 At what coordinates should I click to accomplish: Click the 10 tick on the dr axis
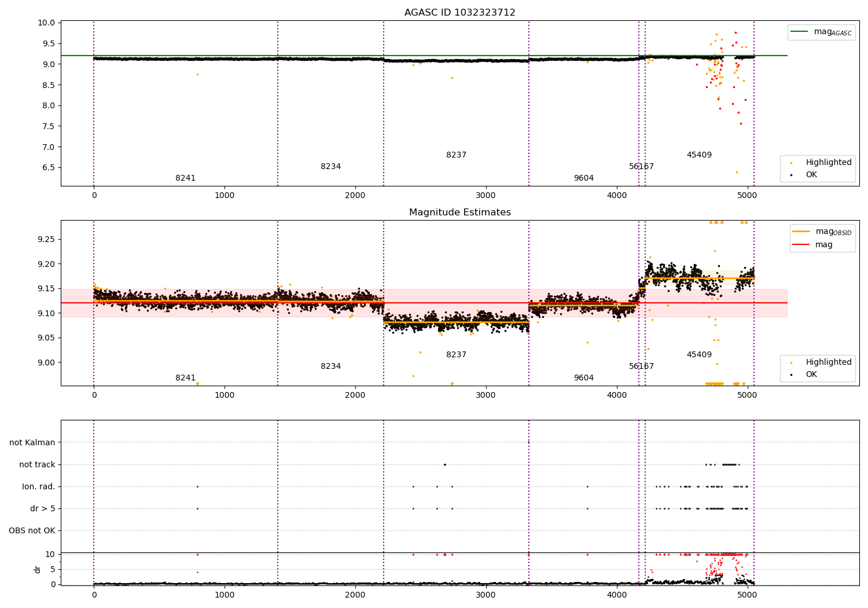(x=51, y=554)
